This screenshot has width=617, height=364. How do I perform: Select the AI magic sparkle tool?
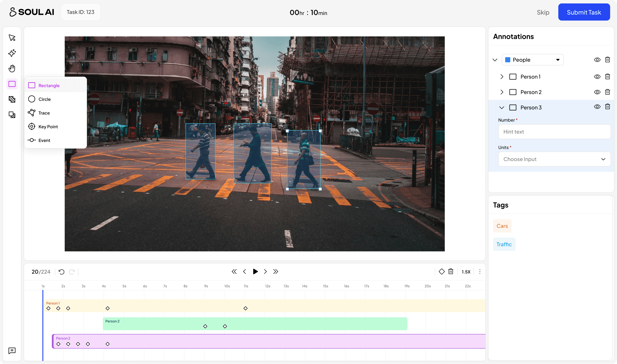pos(12,53)
